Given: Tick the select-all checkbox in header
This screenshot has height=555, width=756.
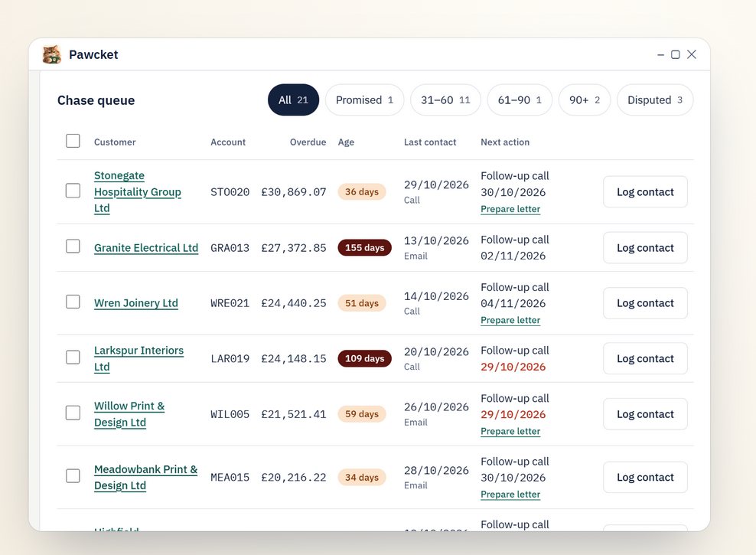Looking at the screenshot, I should [x=73, y=141].
